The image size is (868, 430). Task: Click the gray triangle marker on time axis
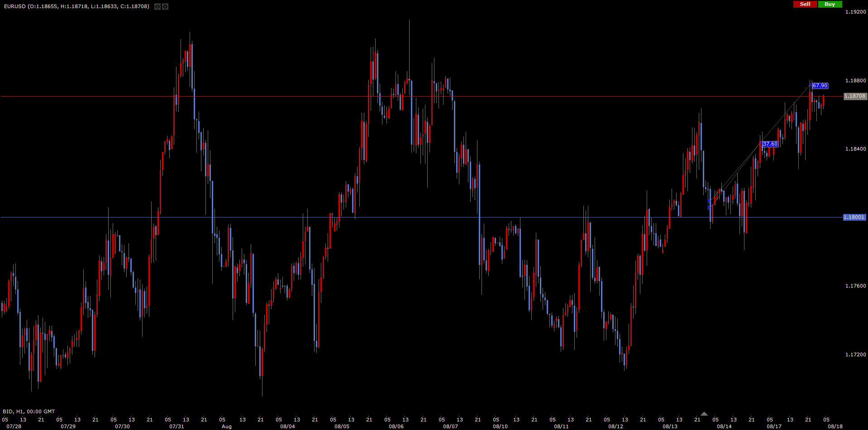pos(704,413)
